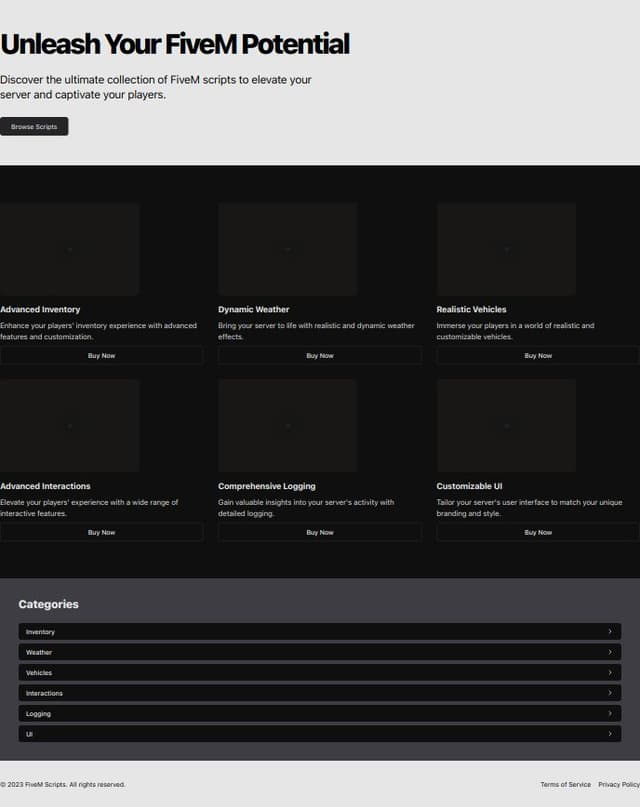The image size is (640, 807).
Task: Open the Logging category row
Action: click(x=319, y=713)
